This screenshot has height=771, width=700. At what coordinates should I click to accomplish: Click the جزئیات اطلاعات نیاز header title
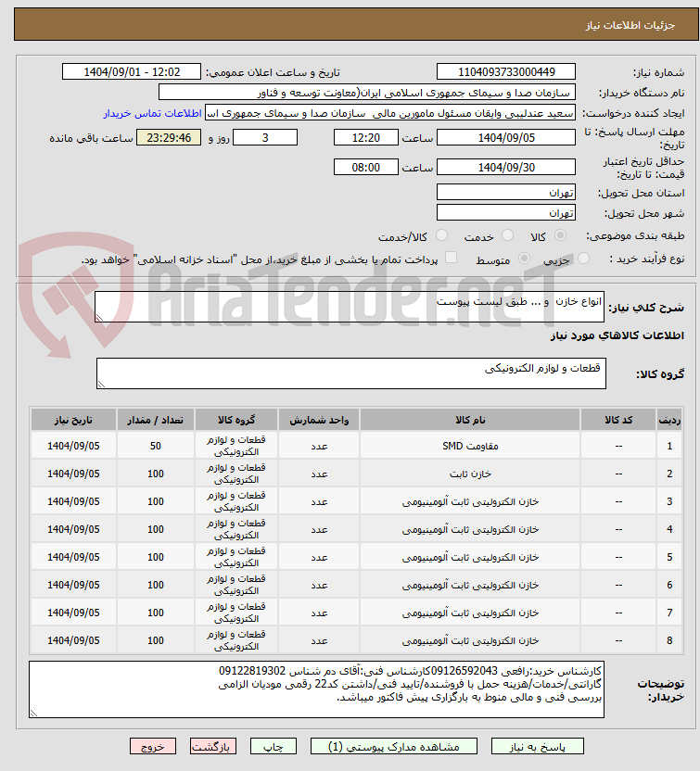click(630, 25)
